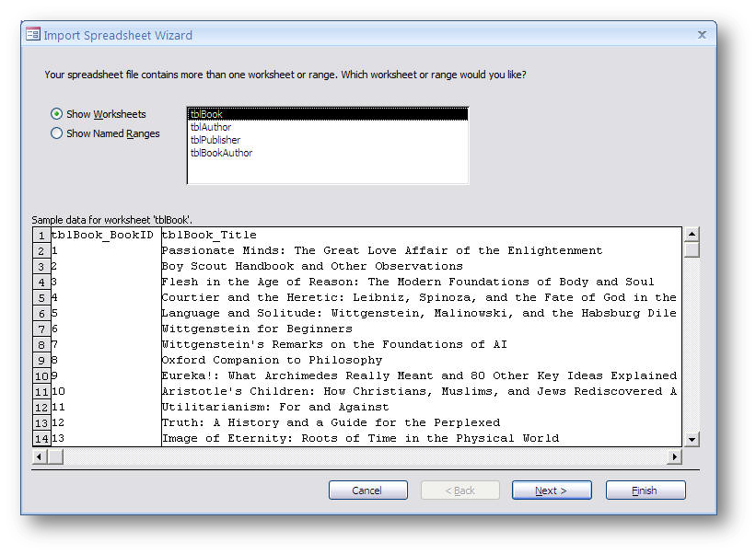Click the Next button
Viewport: 756px width, 554px height.
[551, 490]
